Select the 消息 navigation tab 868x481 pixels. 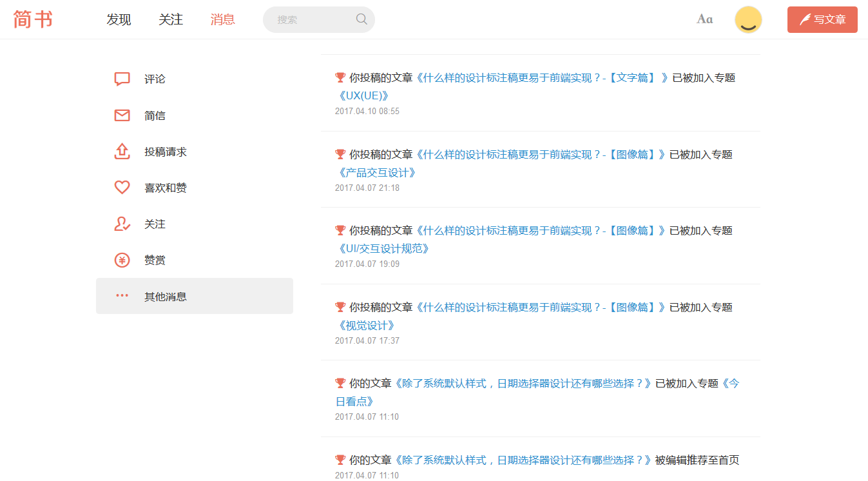point(223,19)
